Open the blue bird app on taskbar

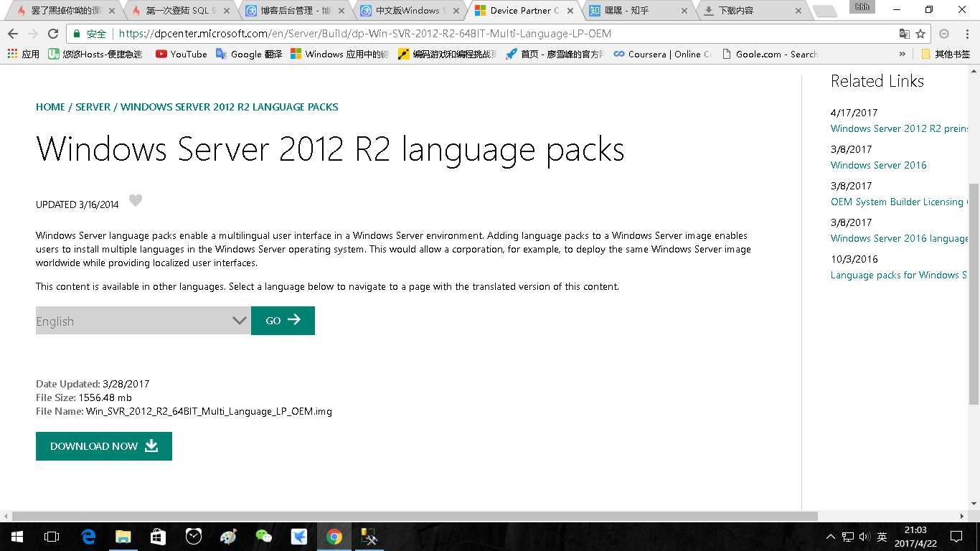[298, 537]
